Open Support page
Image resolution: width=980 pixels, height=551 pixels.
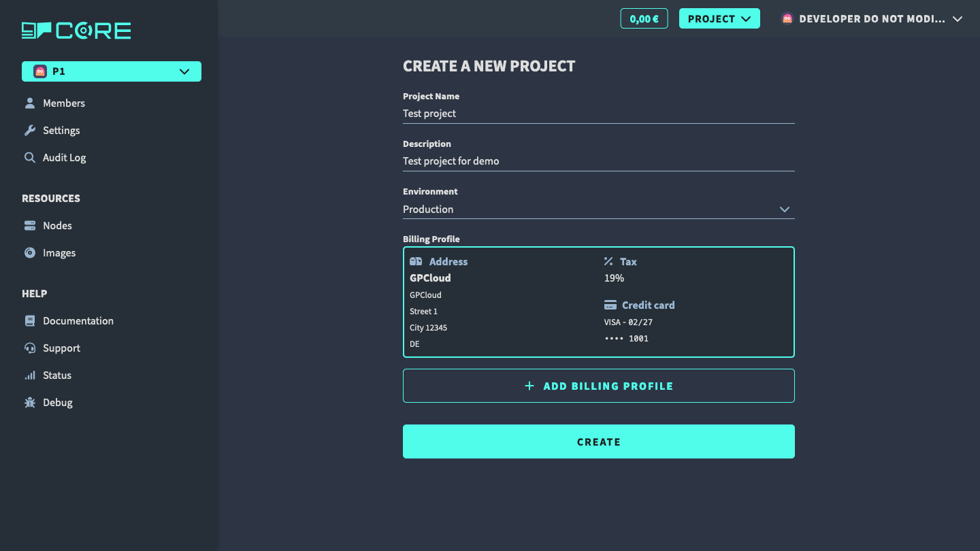coord(61,348)
